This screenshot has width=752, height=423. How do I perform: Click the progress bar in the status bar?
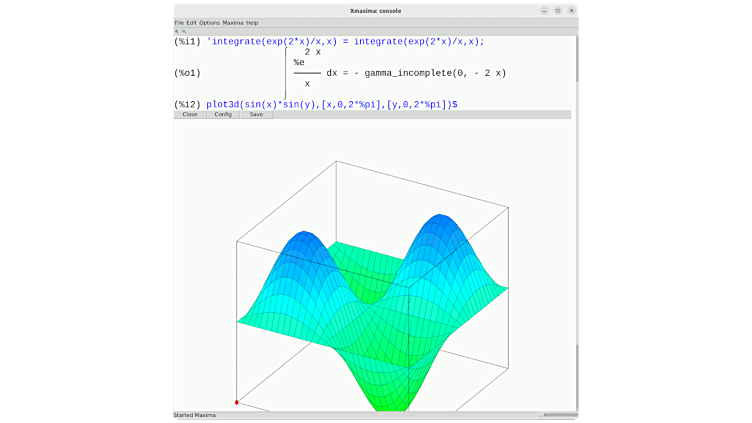pos(558,415)
